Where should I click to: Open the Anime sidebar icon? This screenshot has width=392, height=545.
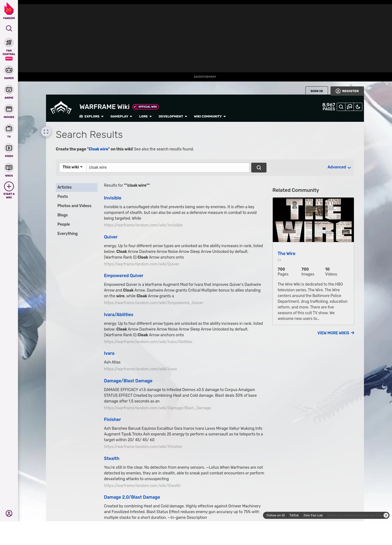coord(9,90)
